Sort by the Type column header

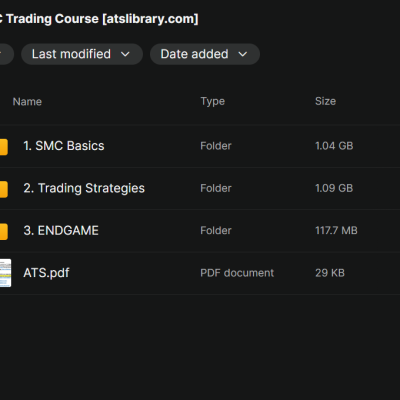click(213, 101)
